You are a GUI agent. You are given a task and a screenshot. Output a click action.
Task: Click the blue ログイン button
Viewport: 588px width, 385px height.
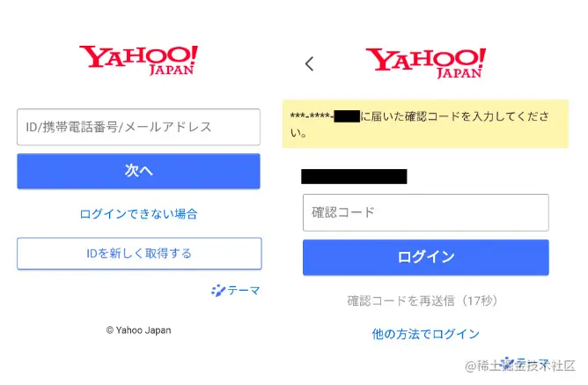pos(426,257)
